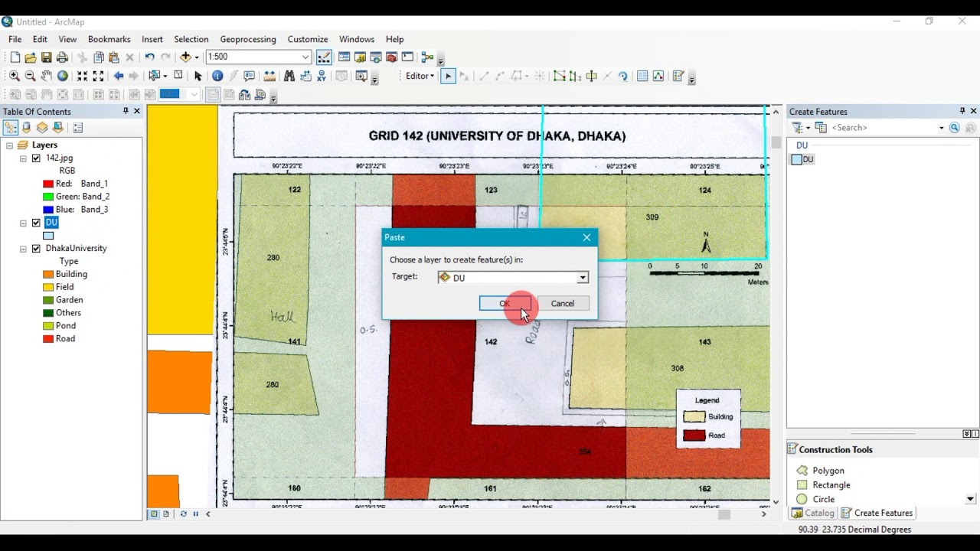Open the Insert menu
This screenshot has height=551, width=980.
(152, 39)
